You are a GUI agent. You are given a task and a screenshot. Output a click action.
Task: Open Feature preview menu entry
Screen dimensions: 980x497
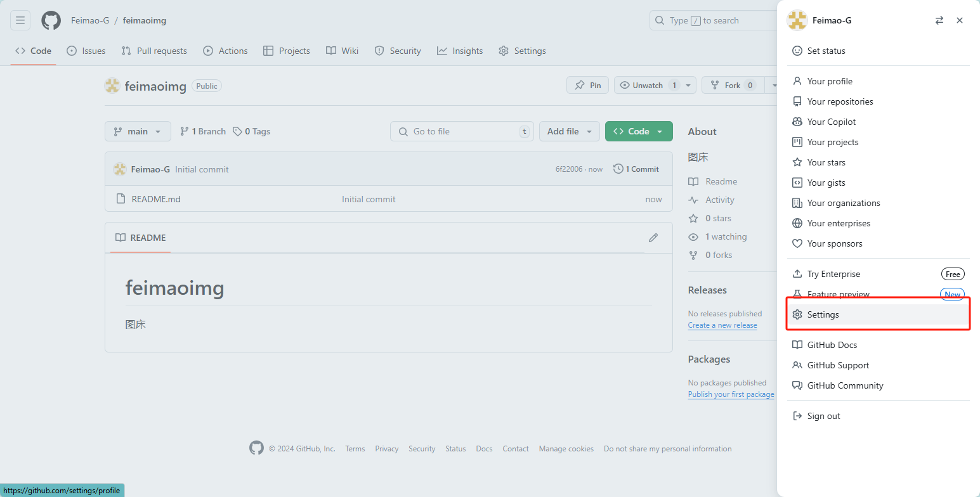point(879,294)
